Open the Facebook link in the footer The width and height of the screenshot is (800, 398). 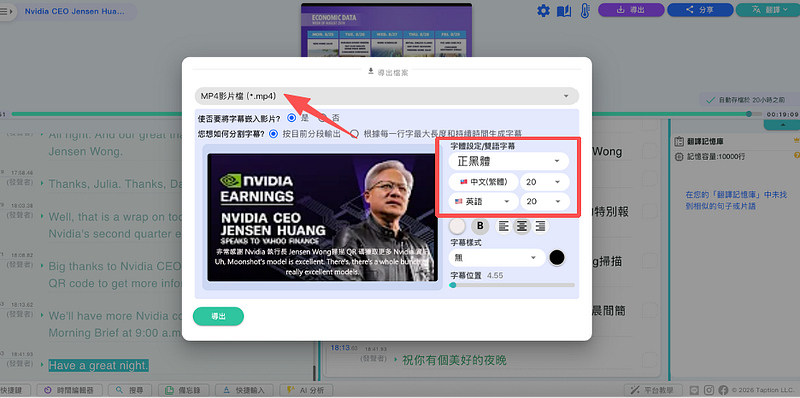point(723,390)
